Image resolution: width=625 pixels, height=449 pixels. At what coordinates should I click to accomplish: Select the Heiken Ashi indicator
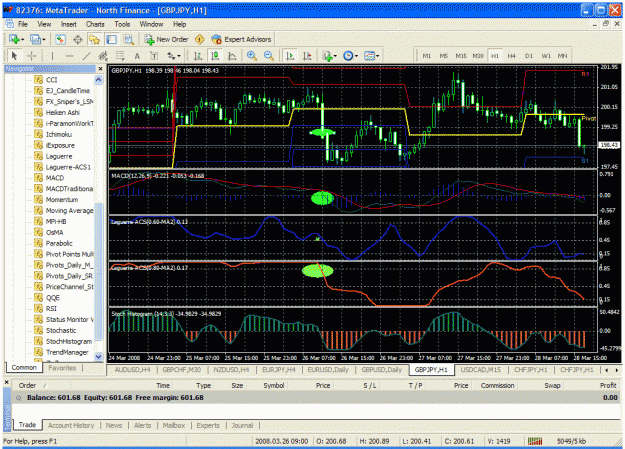coord(63,112)
